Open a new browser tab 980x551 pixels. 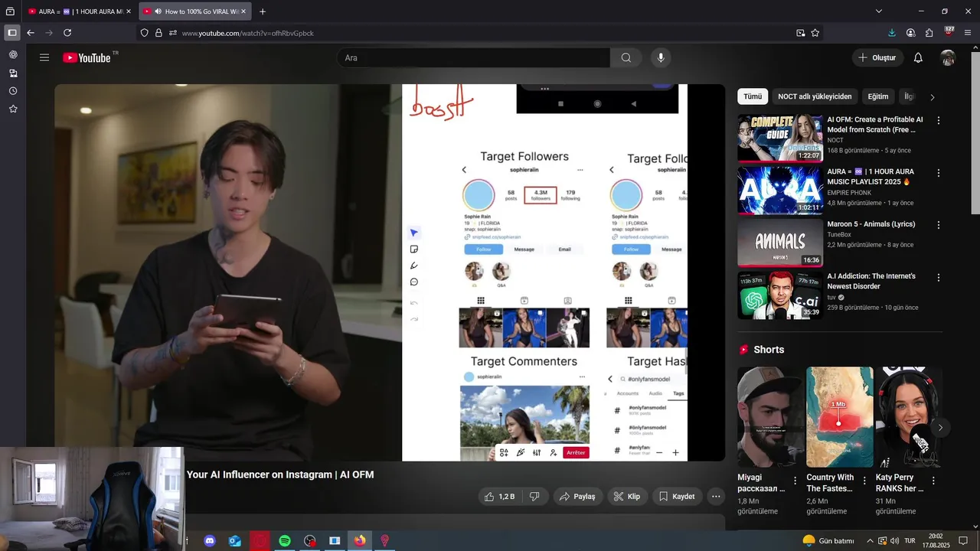(x=263, y=11)
